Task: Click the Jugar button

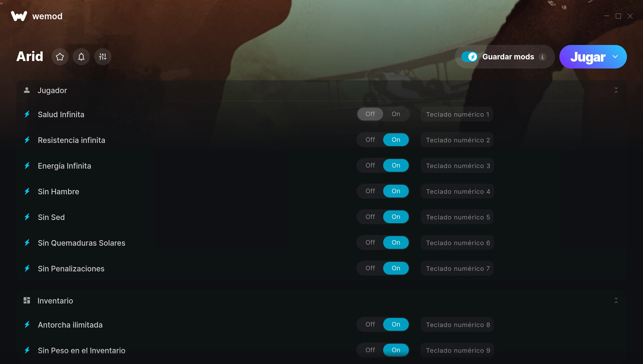Action: (588, 57)
